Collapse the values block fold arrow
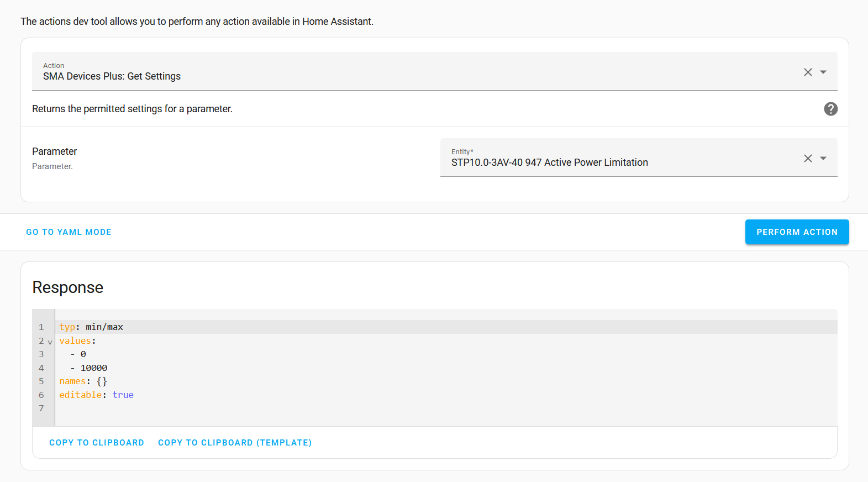868x482 pixels. coord(50,342)
